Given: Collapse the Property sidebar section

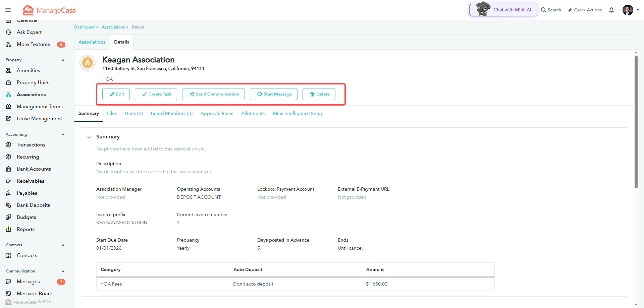Looking at the screenshot, I should pos(63,60).
